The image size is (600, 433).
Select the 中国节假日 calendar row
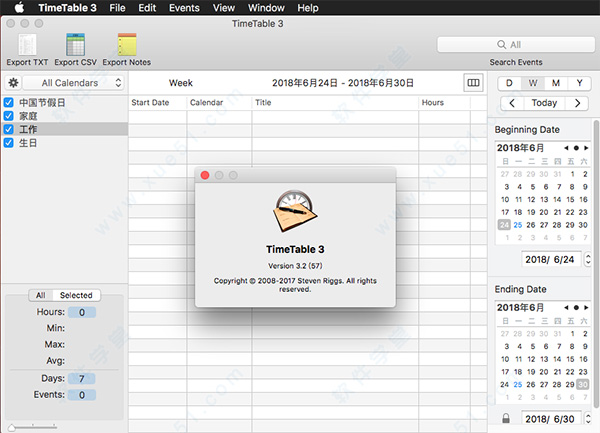point(65,103)
